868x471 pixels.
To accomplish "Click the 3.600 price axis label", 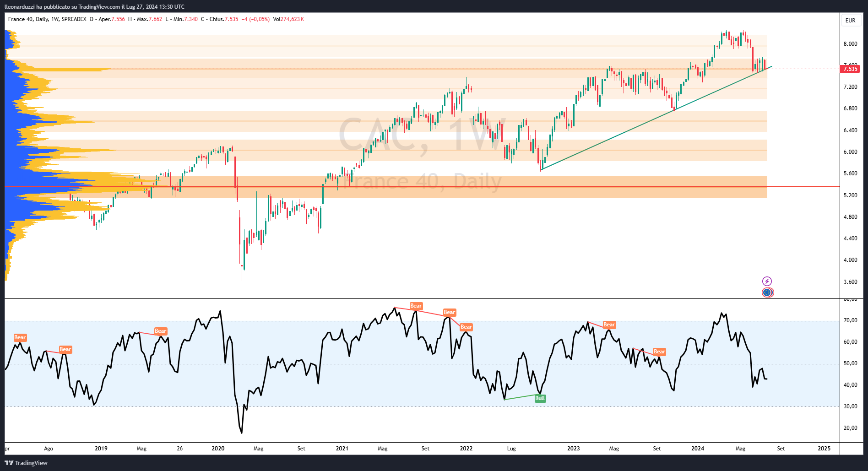I will pos(850,282).
